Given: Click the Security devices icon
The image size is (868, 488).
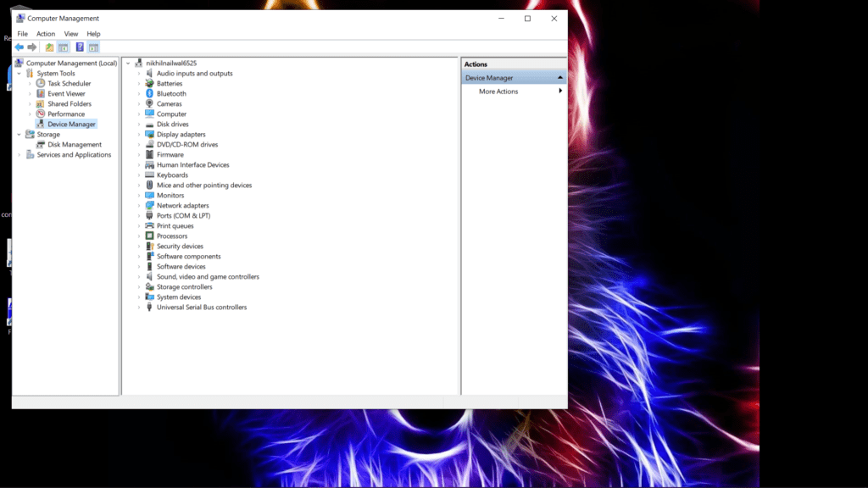Looking at the screenshot, I should coord(149,247).
